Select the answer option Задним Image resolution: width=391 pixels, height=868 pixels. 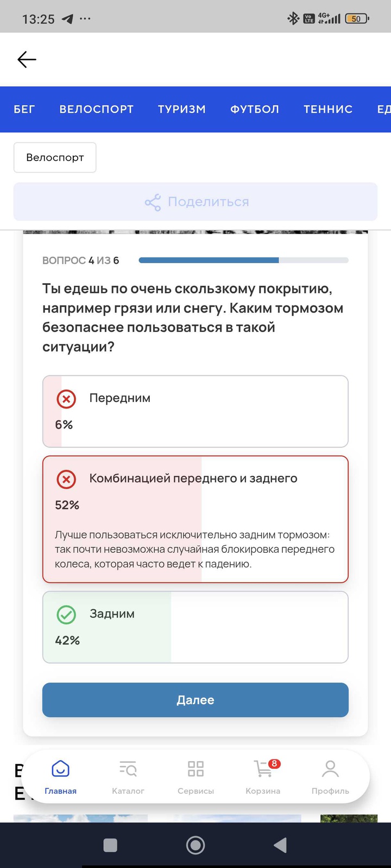click(x=195, y=627)
